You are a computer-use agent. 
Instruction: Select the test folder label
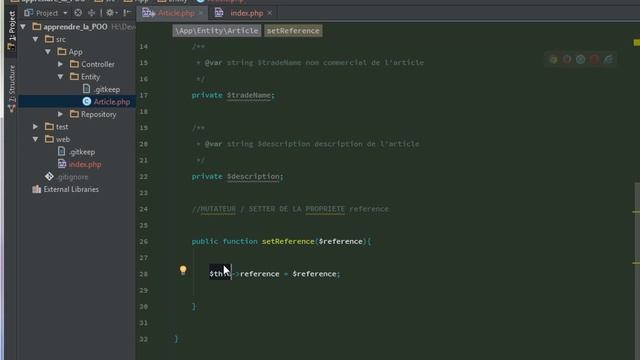click(62, 127)
